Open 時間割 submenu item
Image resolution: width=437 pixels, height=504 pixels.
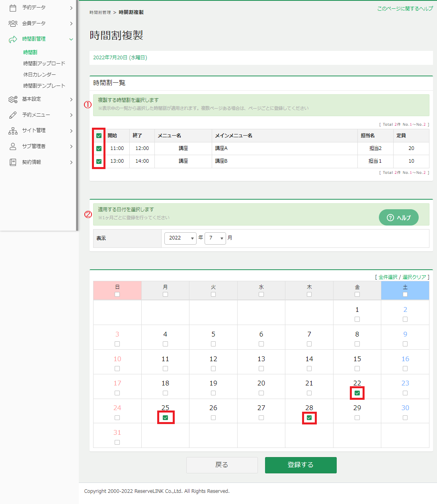(x=30, y=53)
